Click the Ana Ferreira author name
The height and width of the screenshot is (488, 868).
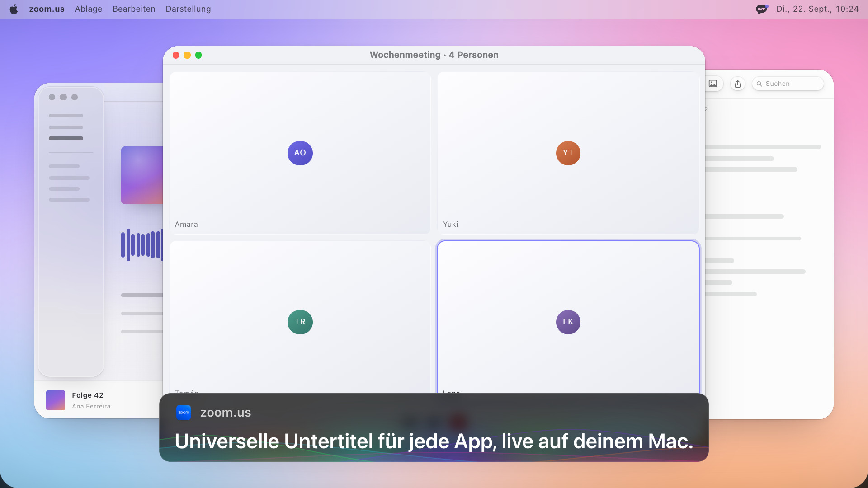91,406
